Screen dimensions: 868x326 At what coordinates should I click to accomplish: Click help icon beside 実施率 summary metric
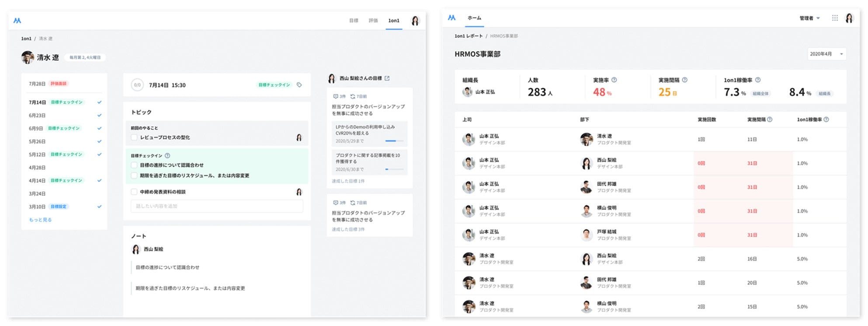614,80
